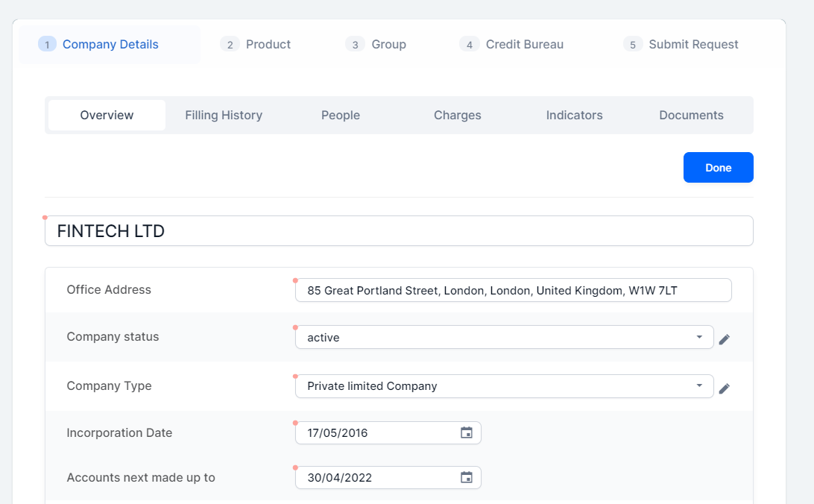Screen dimensions: 814x504
Task: Go to step 2 Product
Action: coord(256,45)
